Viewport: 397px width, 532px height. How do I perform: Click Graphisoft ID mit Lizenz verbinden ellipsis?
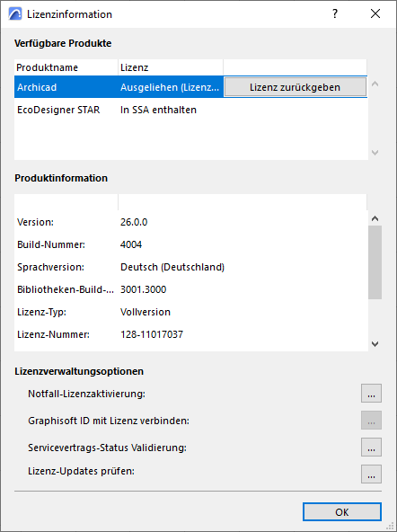371,420
